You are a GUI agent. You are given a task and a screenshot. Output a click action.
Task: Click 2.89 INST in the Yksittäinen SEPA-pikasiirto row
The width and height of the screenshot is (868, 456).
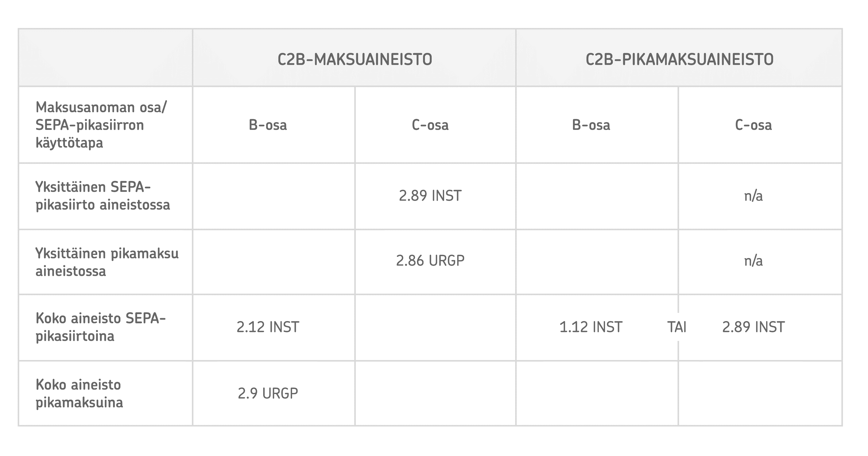430,196
